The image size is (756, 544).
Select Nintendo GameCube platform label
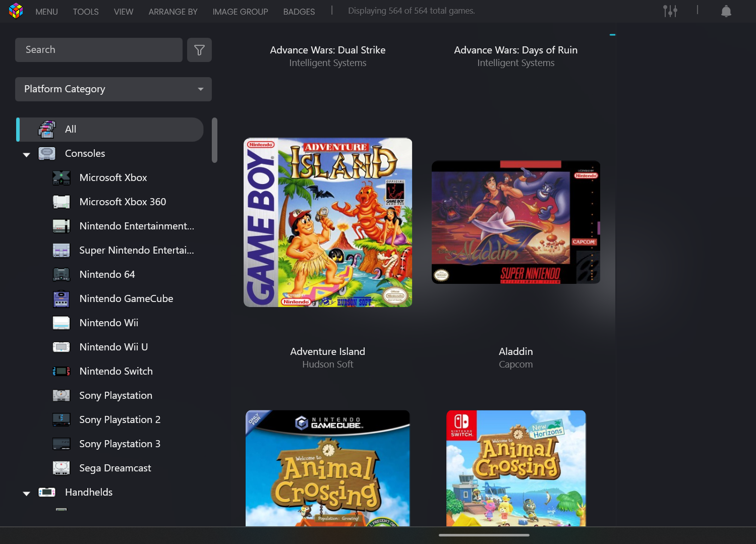click(127, 298)
